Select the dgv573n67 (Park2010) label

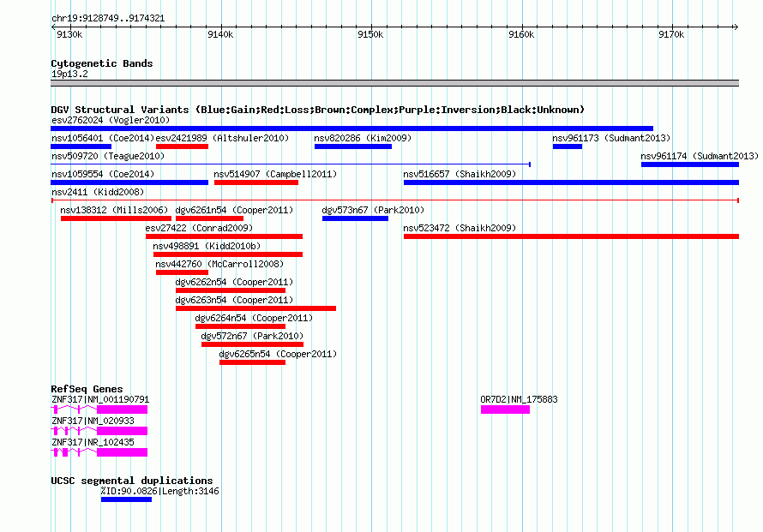(373, 210)
